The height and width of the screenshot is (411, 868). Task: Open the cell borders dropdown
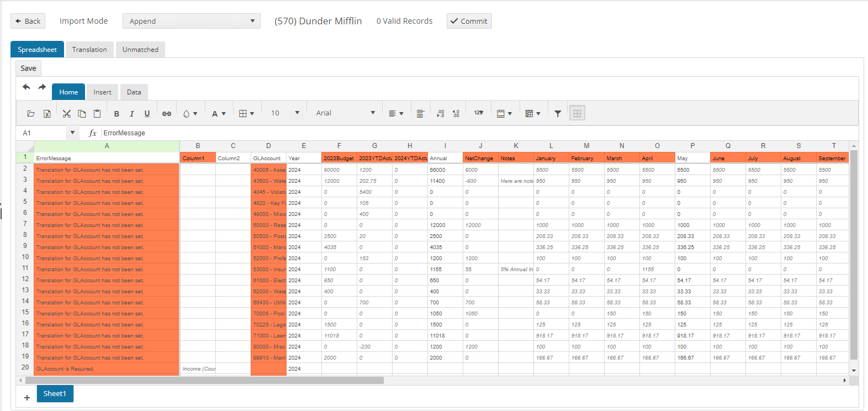[246, 114]
